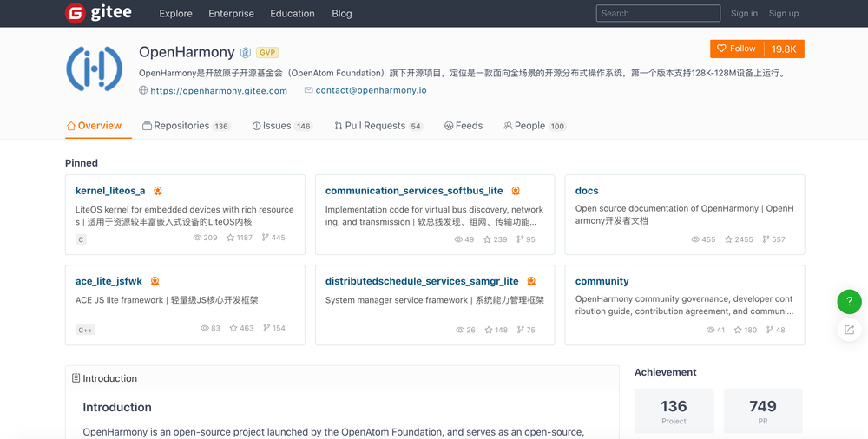The image size is (868, 439).
Task: Open Explore in top navigation
Action: 175,13
